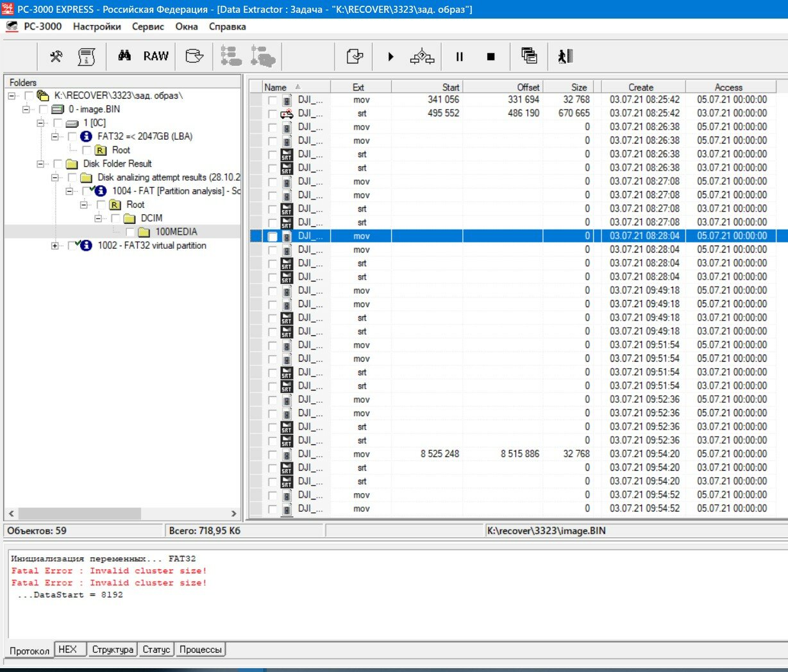788x672 pixels.
Task: Check the box next to 0 - image.BIN
Action: (x=44, y=110)
